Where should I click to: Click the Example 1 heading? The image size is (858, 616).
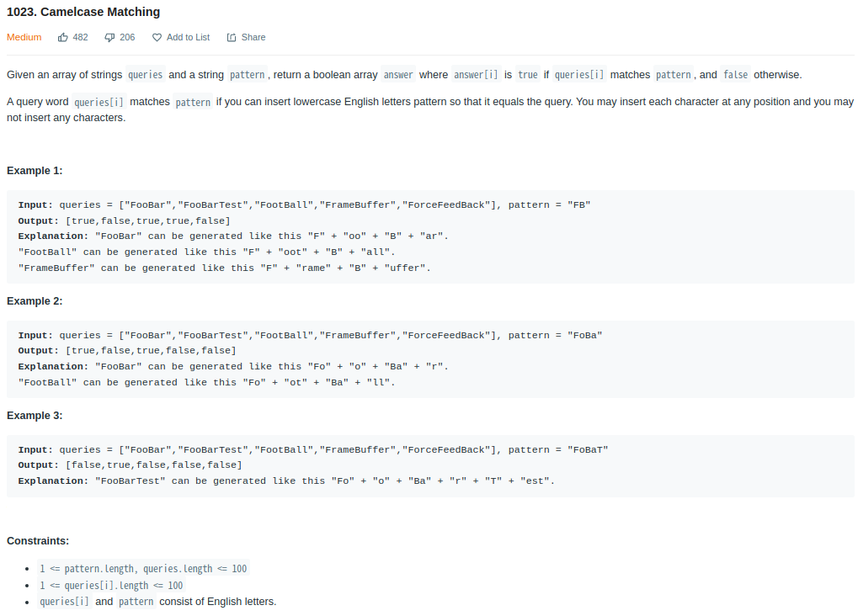(x=35, y=171)
